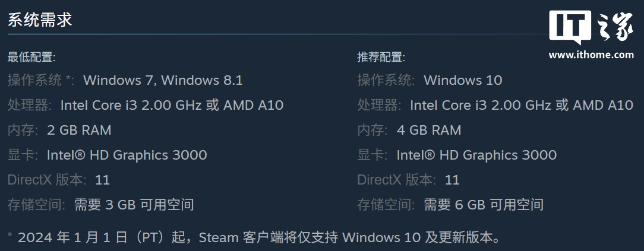
Task: Click the minimum 存储空间 label
Action: tap(37, 205)
